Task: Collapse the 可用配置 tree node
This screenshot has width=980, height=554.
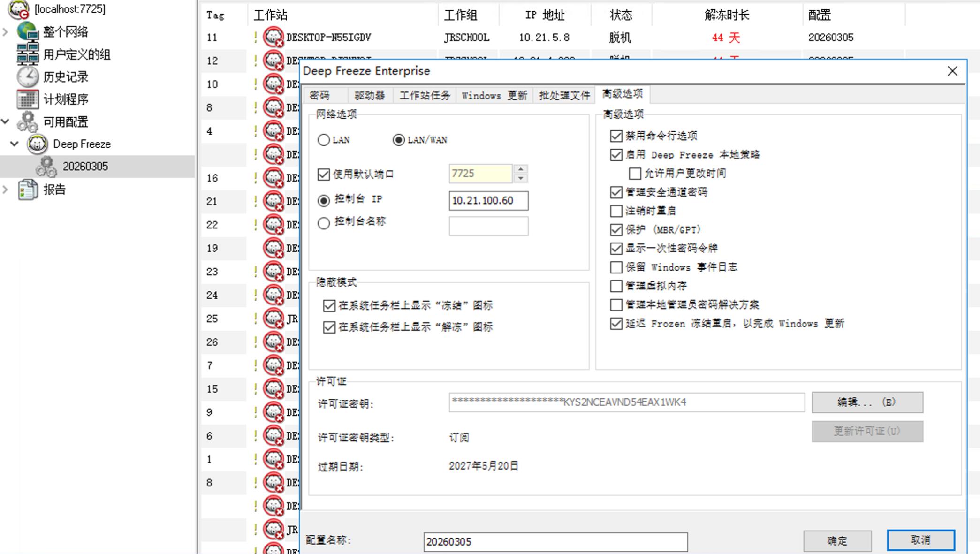Action: pos(5,121)
